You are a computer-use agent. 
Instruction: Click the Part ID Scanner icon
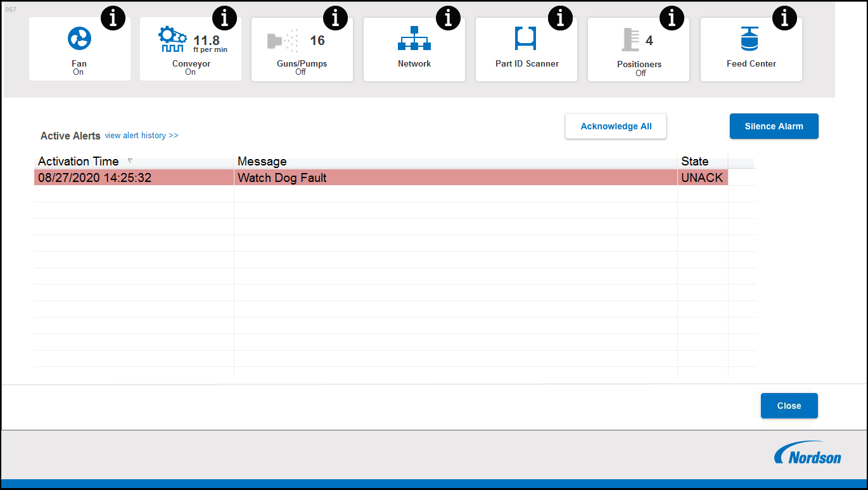coord(526,40)
